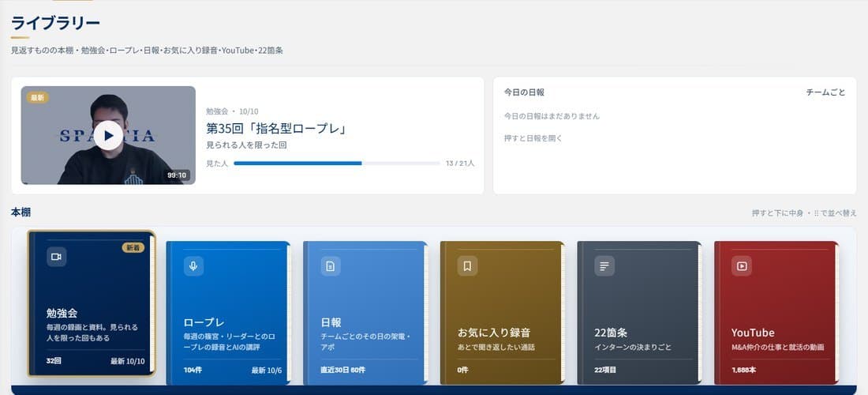
Task: Click the 勉強会 • 10/10 label
Action: click(x=232, y=111)
